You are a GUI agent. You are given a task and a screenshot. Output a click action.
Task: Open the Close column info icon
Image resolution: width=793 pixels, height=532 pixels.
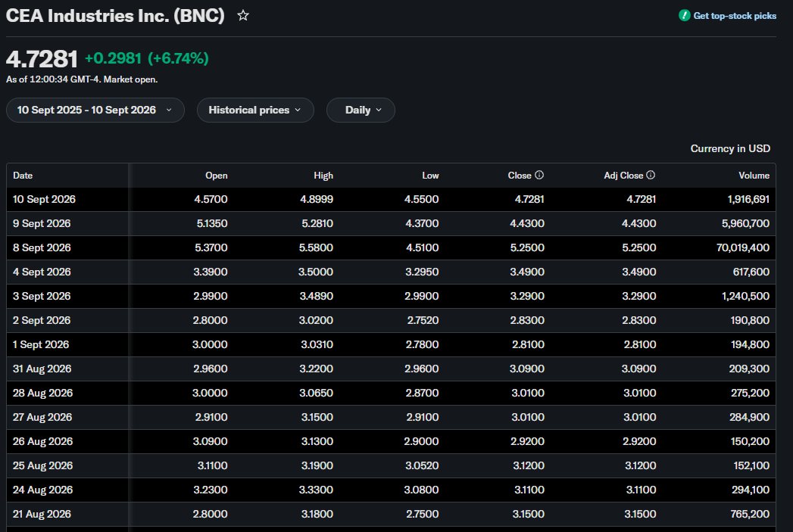539,175
